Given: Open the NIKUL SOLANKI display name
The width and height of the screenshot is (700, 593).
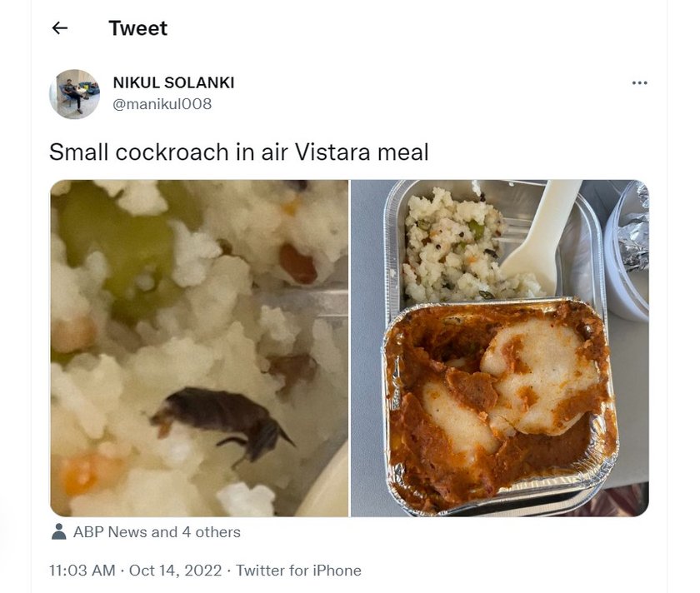Looking at the screenshot, I should (173, 82).
